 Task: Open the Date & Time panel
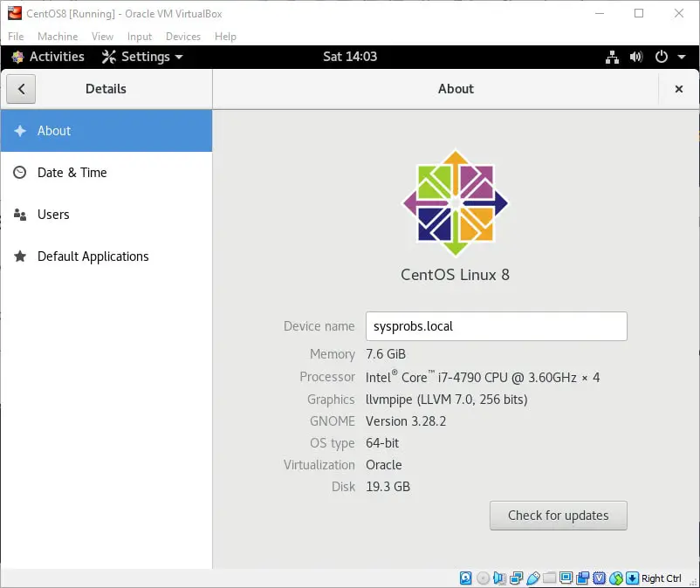(x=106, y=173)
